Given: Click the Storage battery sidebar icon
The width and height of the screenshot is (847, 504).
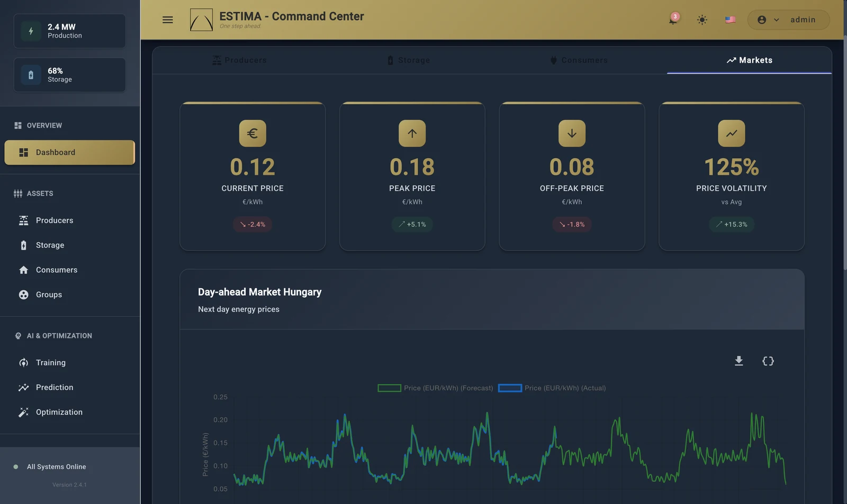Looking at the screenshot, I should click(23, 245).
